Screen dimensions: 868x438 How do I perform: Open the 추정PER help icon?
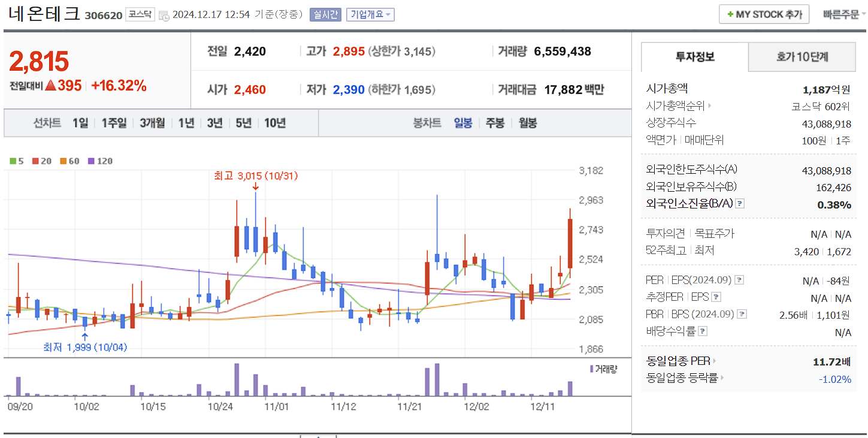716,297
